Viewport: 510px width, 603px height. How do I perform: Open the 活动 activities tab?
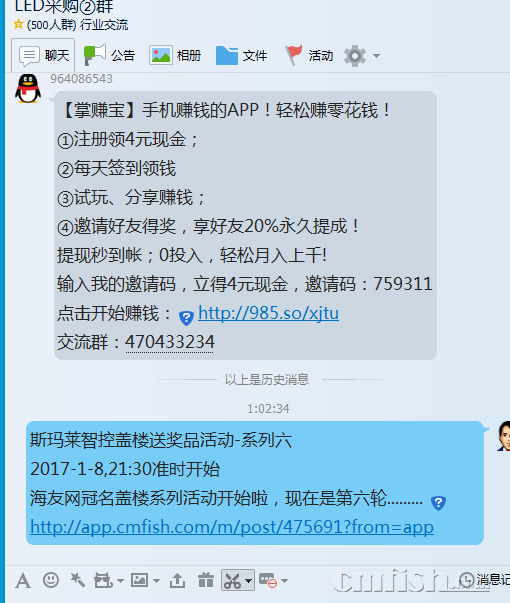[x=309, y=55]
